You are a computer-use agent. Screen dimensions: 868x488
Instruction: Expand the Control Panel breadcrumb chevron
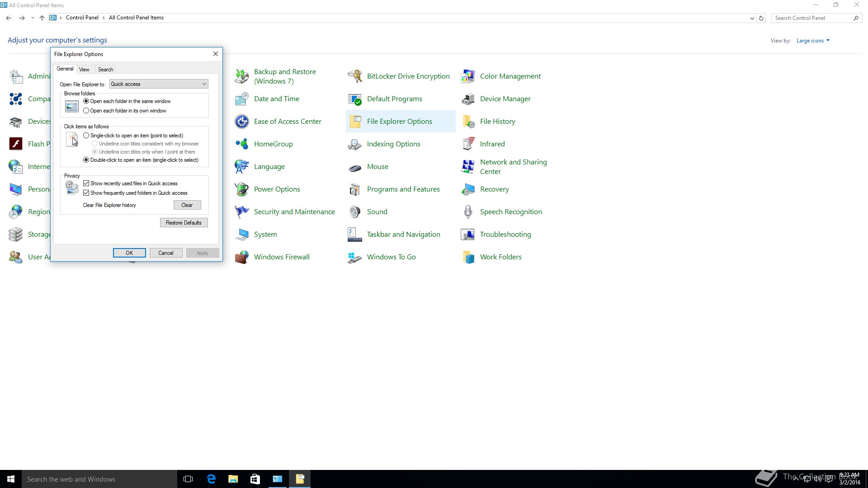[x=104, y=18]
